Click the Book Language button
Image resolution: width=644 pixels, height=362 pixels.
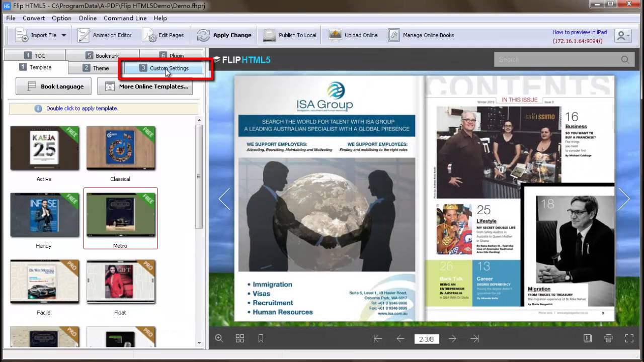pyautogui.click(x=53, y=86)
